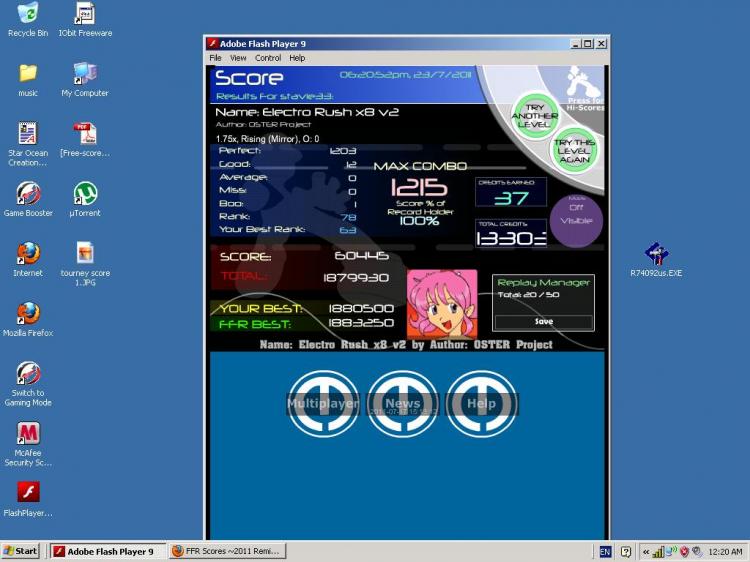This screenshot has width=750, height=562.
Task: Switch to FFR Scores Firefox taskbar item
Action: pyautogui.click(x=228, y=551)
